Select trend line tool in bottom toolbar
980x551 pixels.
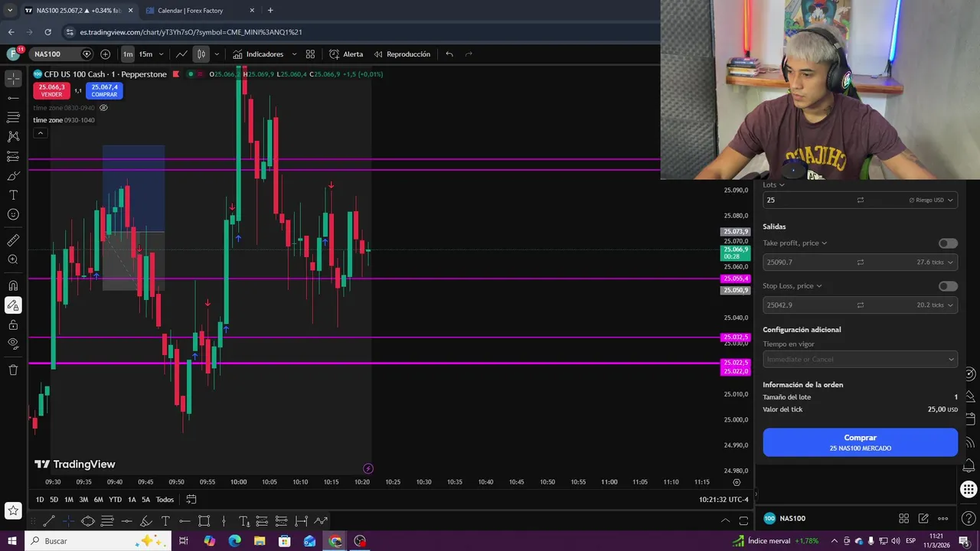tap(48, 521)
